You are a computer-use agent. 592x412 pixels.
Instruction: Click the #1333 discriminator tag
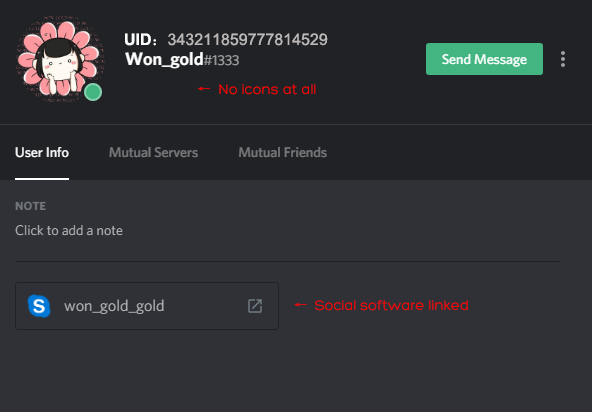click(221, 60)
